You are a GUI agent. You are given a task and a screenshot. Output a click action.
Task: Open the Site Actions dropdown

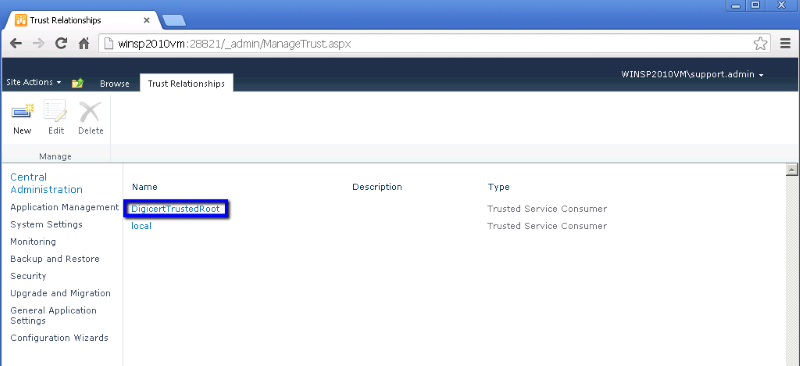pyautogui.click(x=34, y=82)
